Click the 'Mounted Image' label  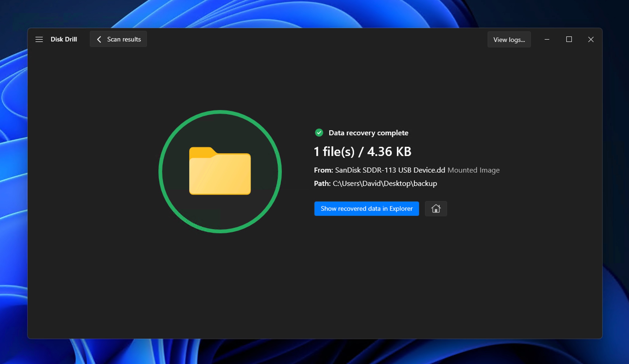pyautogui.click(x=474, y=170)
